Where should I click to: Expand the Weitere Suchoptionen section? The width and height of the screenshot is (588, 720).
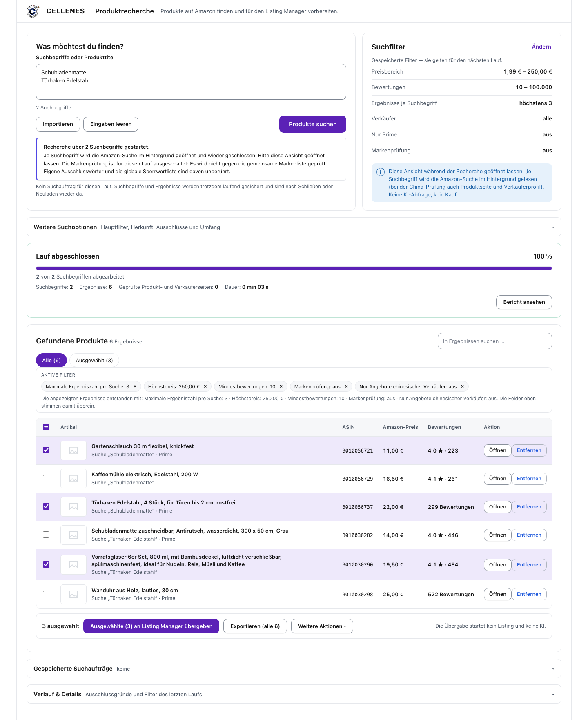[x=294, y=227]
